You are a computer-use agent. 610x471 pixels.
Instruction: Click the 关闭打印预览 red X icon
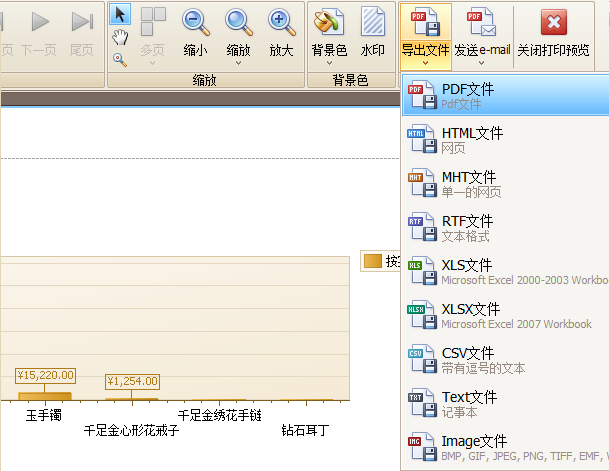[554, 22]
